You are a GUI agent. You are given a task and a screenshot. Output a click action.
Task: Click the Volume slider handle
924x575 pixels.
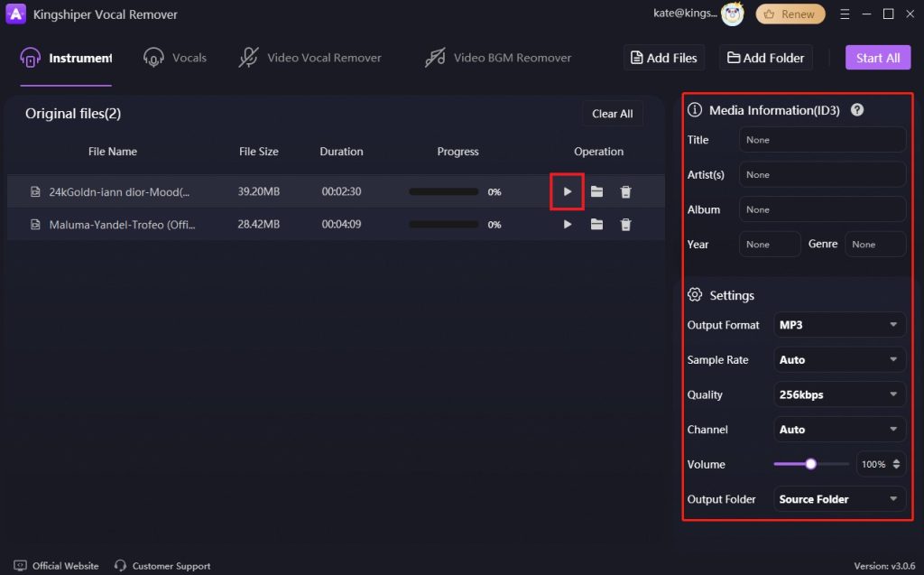(811, 464)
